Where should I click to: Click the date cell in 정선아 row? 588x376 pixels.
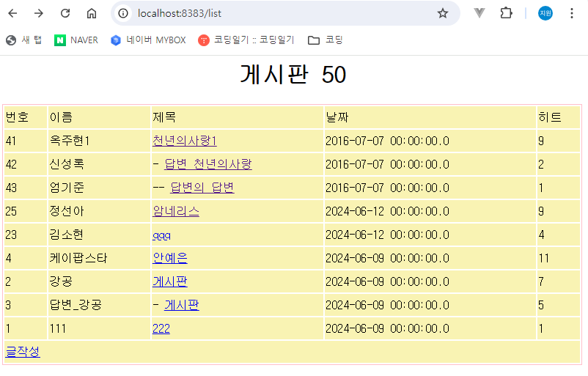[x=430, y=211]
